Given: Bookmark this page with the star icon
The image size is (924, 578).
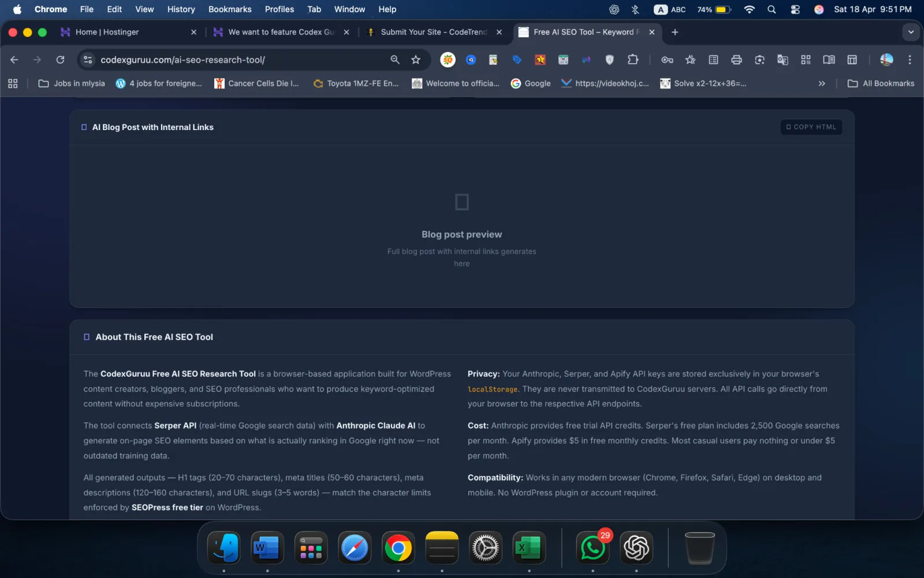Looking at the screenshot, I should [416, 60].
